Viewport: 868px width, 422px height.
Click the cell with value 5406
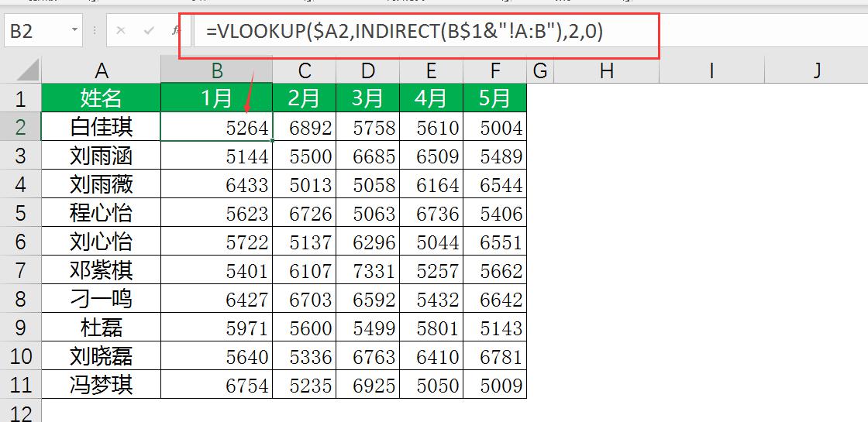495,213
